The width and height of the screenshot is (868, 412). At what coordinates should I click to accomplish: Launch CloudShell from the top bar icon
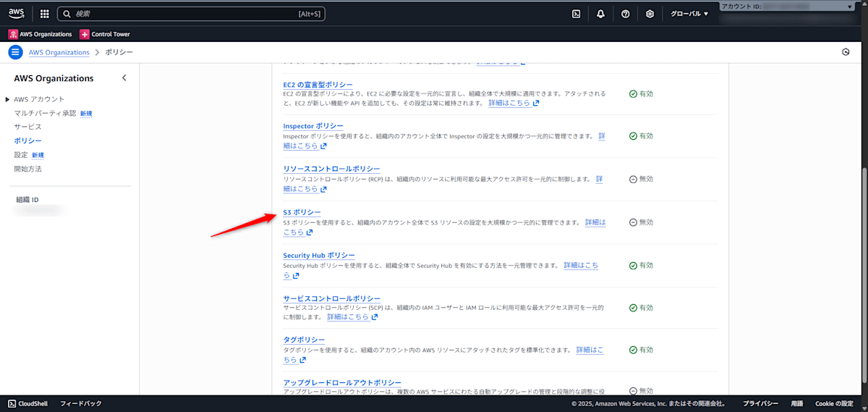(x=576, y=14)
